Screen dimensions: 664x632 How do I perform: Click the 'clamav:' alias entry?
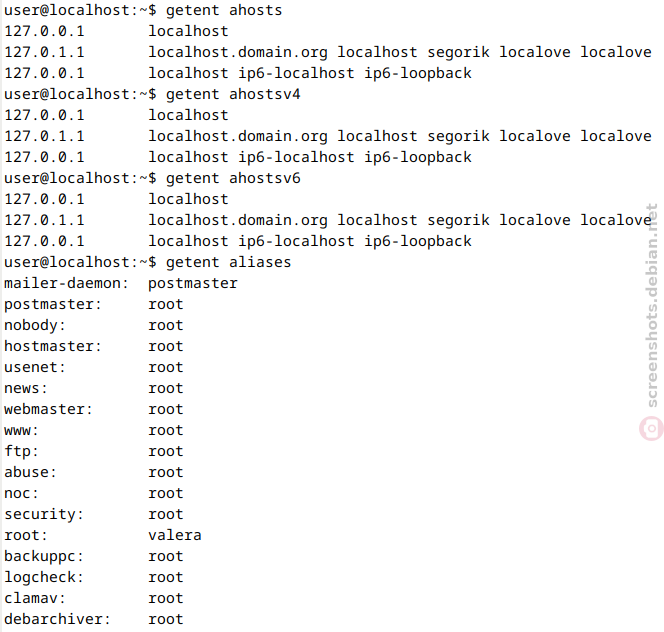point(35,598)
